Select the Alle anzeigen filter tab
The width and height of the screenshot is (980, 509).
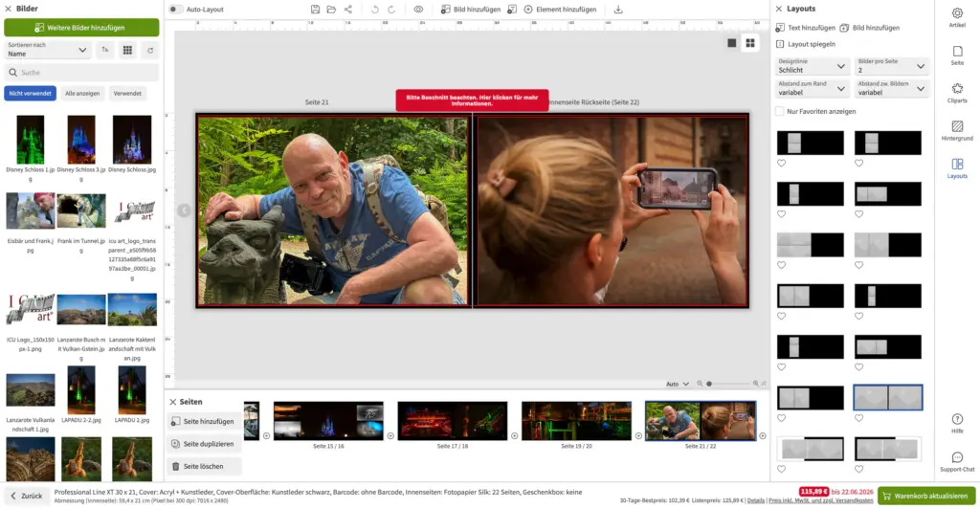pyautogui.click(x=82, y=93)
